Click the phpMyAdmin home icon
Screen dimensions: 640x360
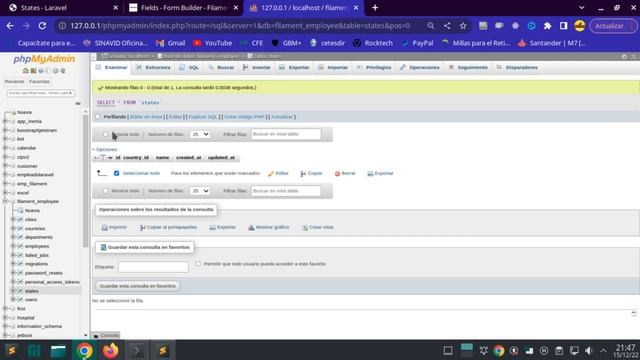(x=26, y=71)
